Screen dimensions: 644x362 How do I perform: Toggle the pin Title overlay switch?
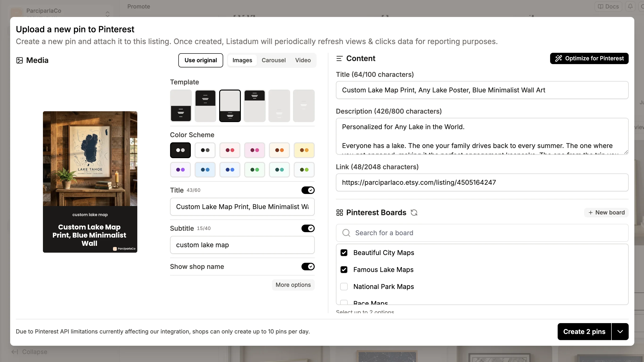pos(308,190)
